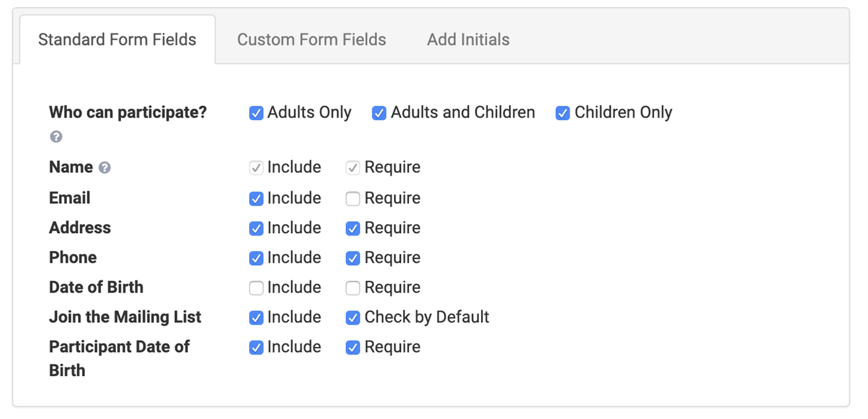Turn off Require for Participant Date of Birth
The image size is (868, 419).
coord(353,347)
